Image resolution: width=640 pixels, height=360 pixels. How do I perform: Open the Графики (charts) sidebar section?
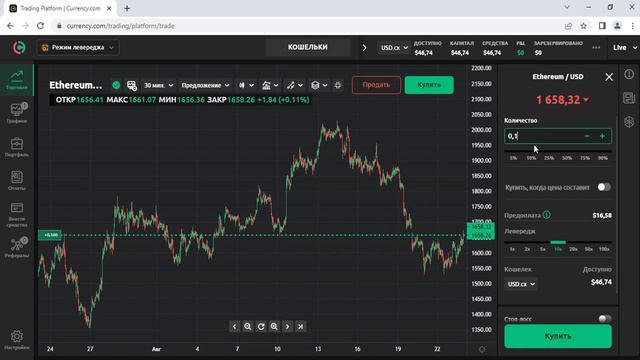(17, 113)
